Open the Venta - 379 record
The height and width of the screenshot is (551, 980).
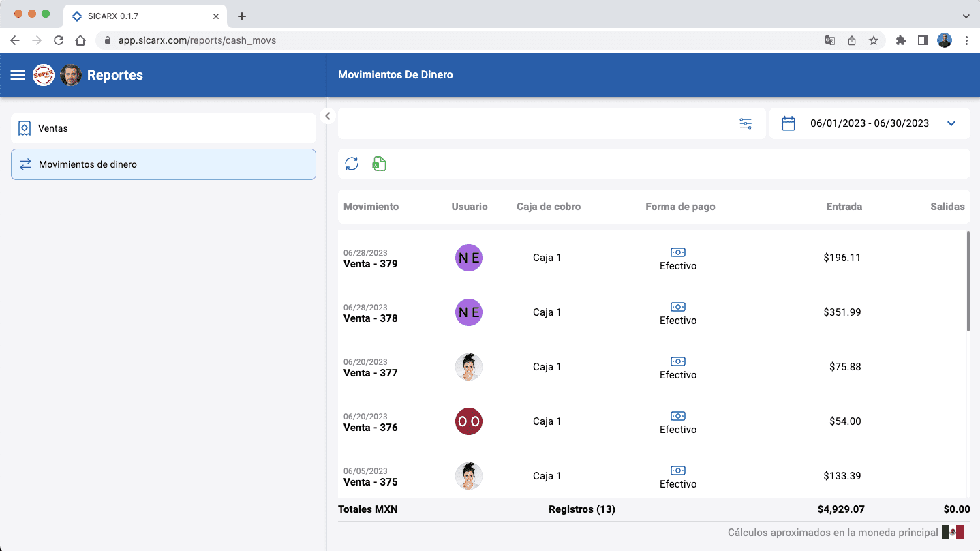pos(371,264)
